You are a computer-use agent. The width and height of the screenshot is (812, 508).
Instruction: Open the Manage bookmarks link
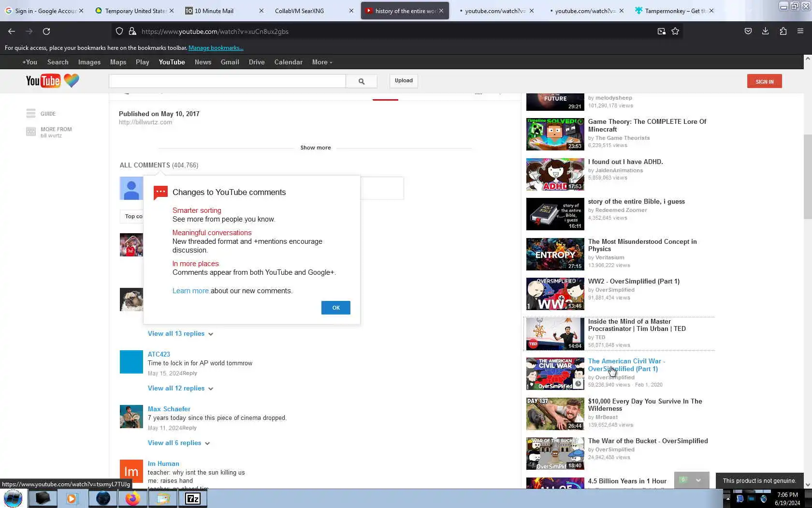point(216,48)
